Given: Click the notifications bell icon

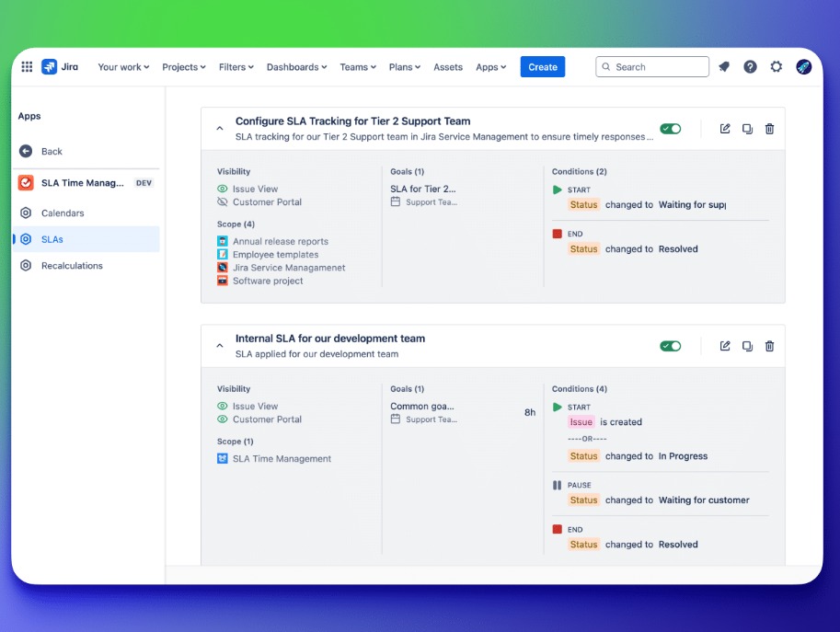Looking at the screenshot, I should [x=724, y=67].
